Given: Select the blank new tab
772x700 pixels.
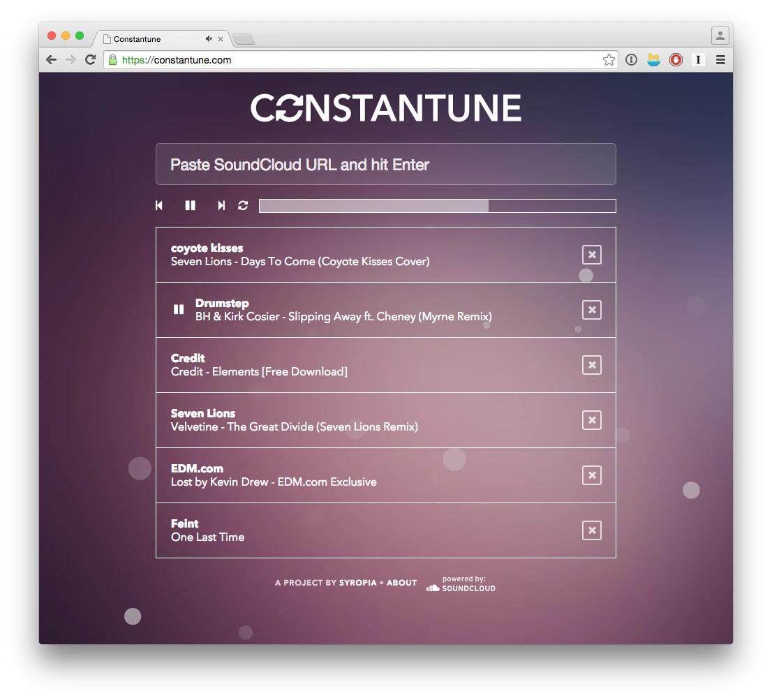Looking at the screenshot, I should point(243,40).
